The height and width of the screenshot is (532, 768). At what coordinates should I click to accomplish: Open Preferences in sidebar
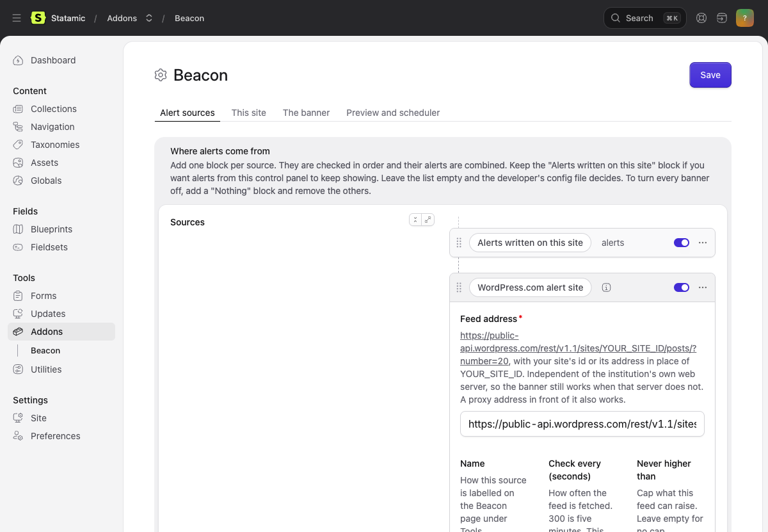56,436
